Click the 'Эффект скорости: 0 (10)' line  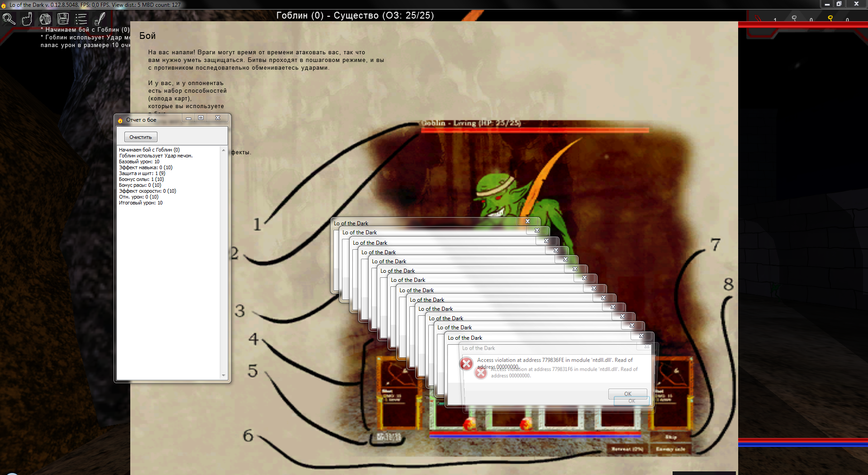(x=147, y=191)
